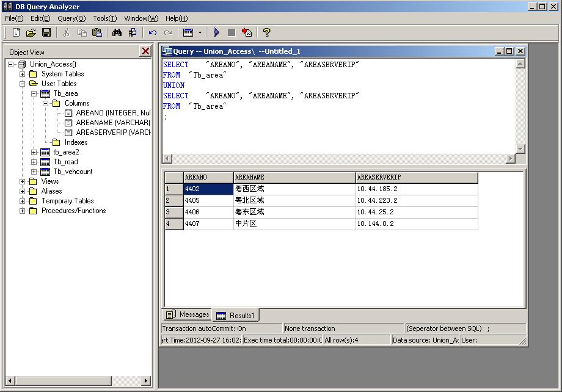Collapse the Tb_area table node
The image size is (562, 392).
34,93
